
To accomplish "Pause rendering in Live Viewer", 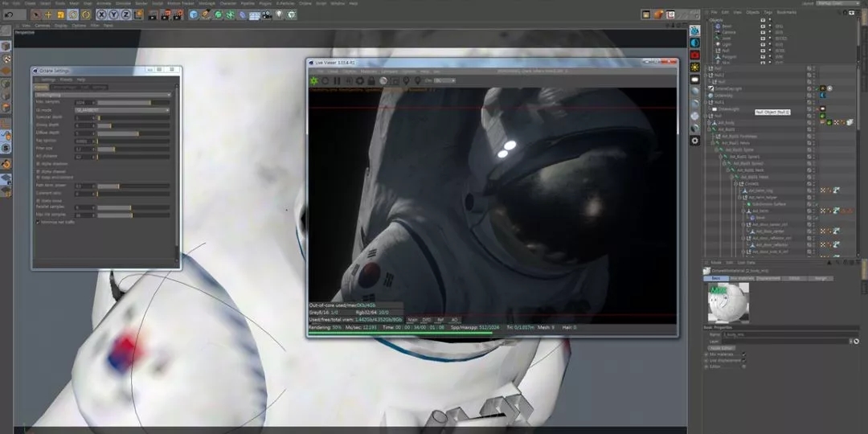I will pos(337,81).
